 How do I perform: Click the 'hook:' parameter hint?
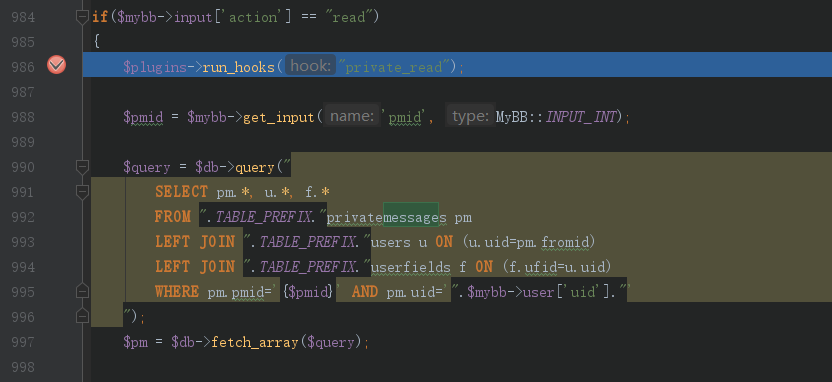pos(310,66)
